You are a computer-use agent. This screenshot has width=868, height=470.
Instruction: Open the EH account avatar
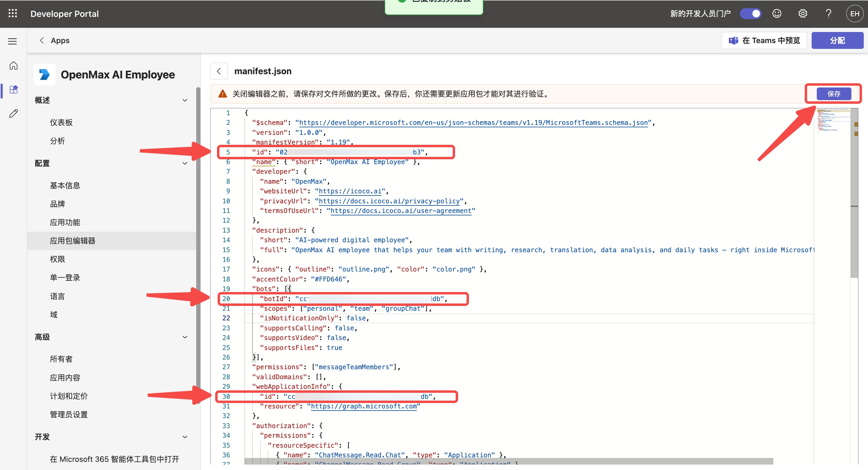(854, 14)
